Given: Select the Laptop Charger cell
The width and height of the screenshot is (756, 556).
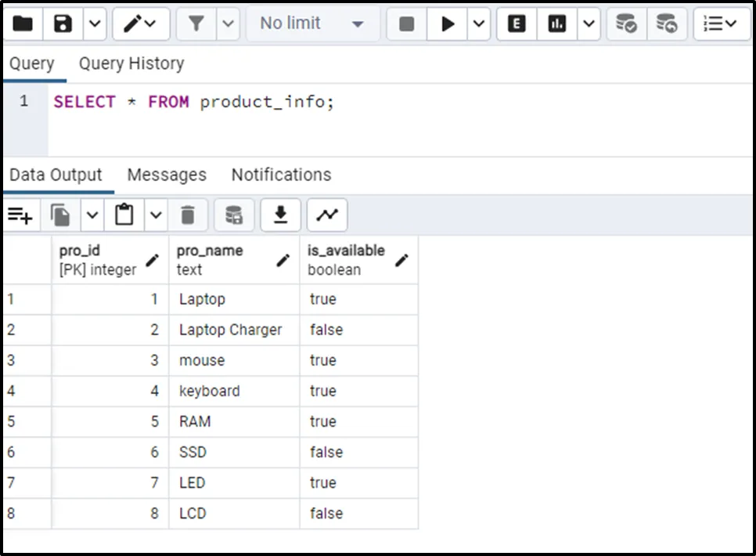Looking at the screenshot, I should (x=230, y=330).
